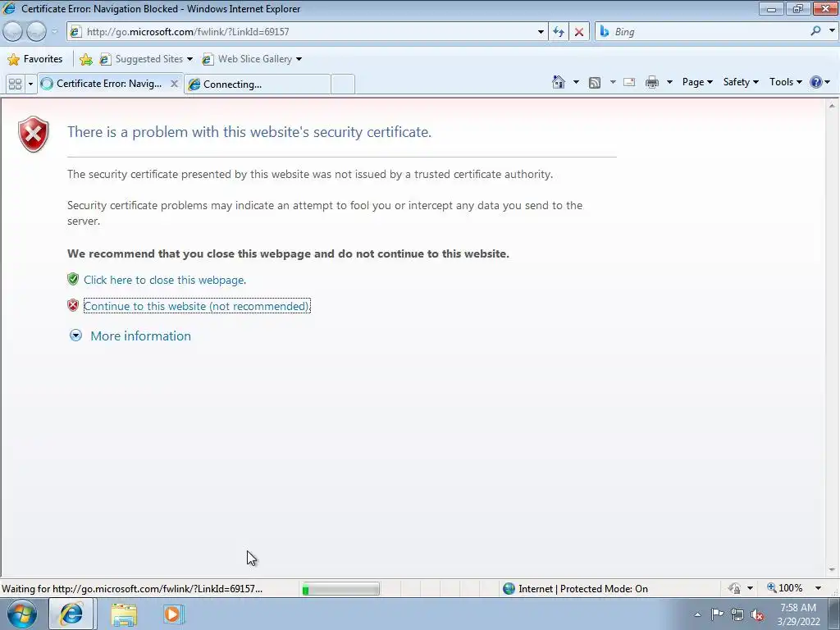Click the muted volume tray icon
The image size is (840, 630).
point(757,615)
